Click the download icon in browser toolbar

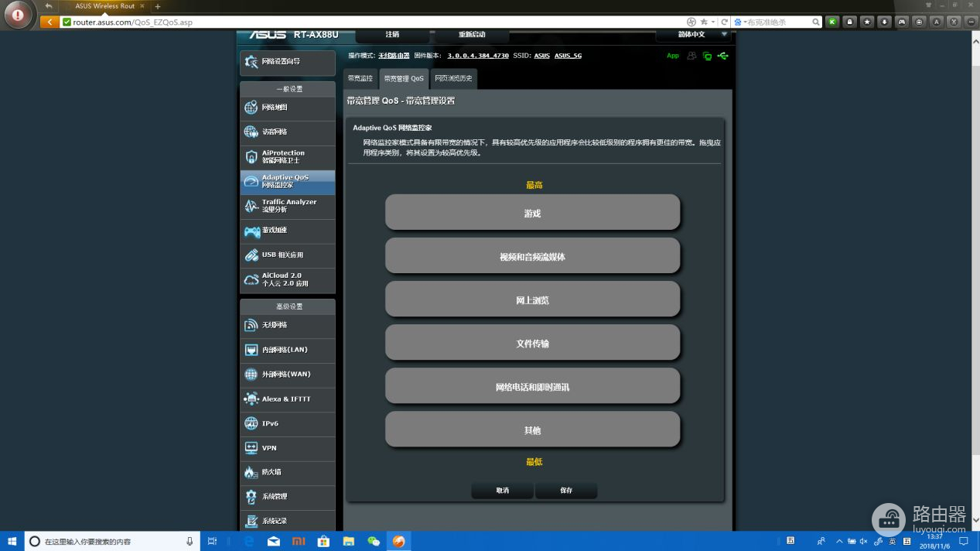tap(884, 22)
